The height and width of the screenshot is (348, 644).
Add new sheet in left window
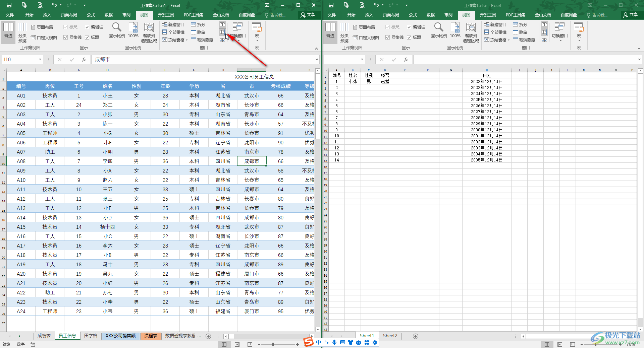tap(208, 336)
